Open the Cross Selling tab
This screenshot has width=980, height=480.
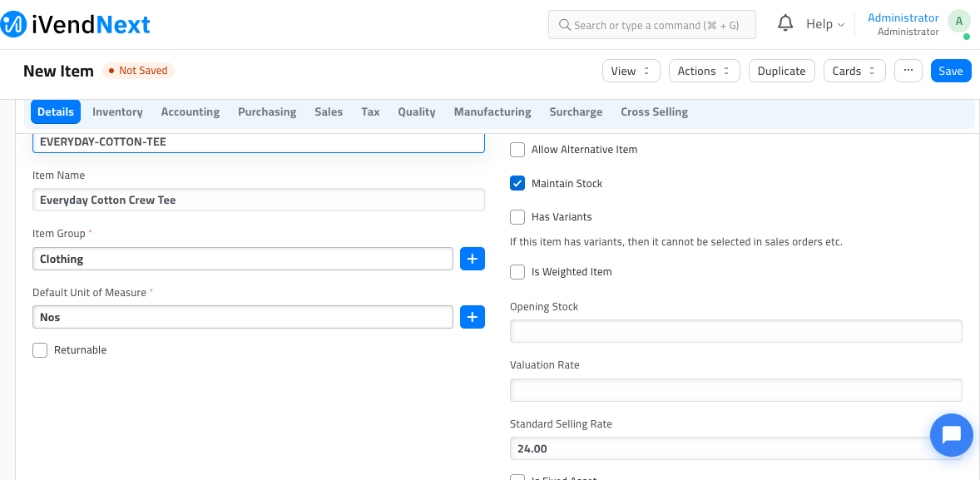point(655,111)
